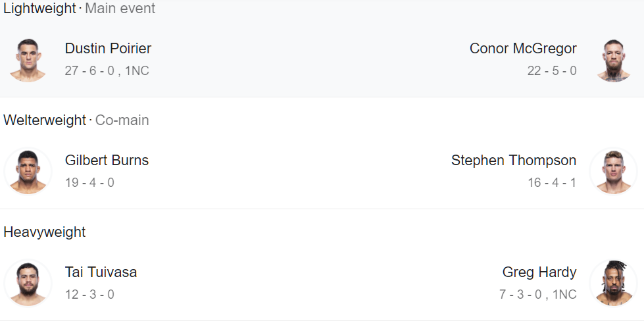Click the Heavyweight division label

tap(45, 232)
